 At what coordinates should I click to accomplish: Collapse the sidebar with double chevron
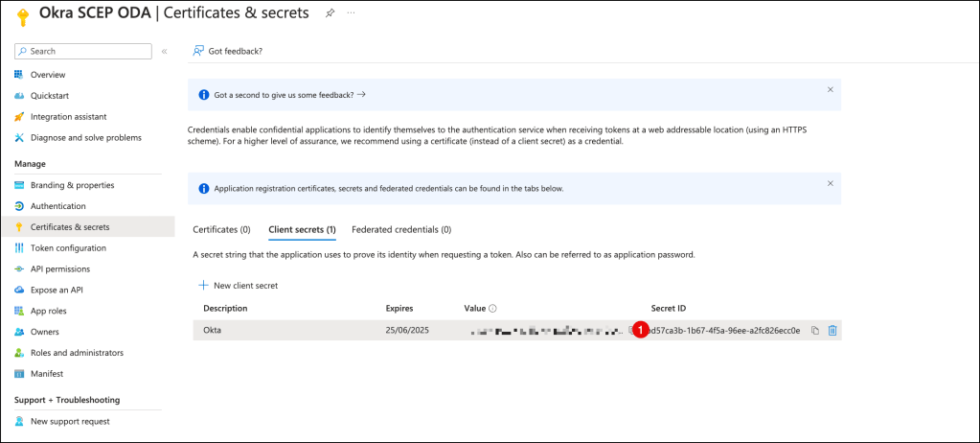click(x=165, y=51)
